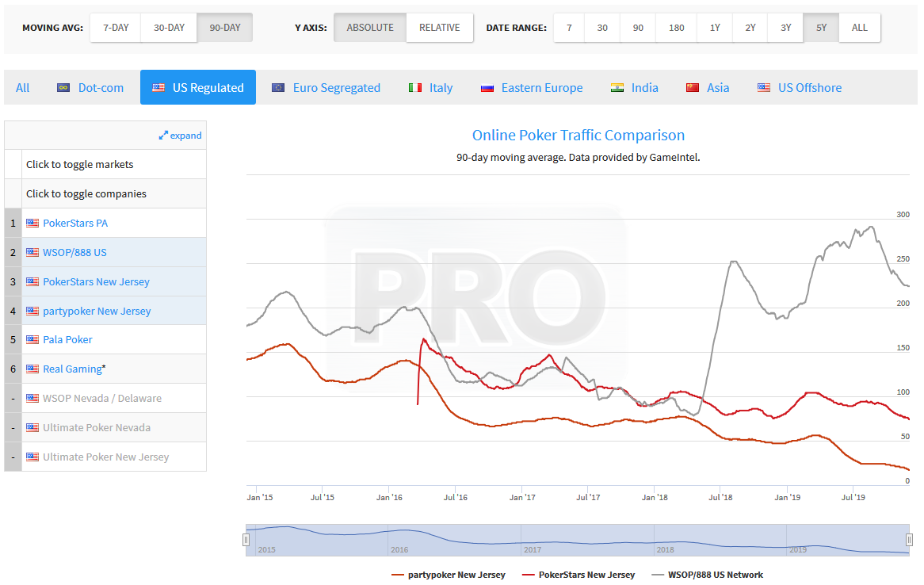Set date range to ALL
Screen dimensions: 924x585
pyautogui.click(x=860, y=28)
